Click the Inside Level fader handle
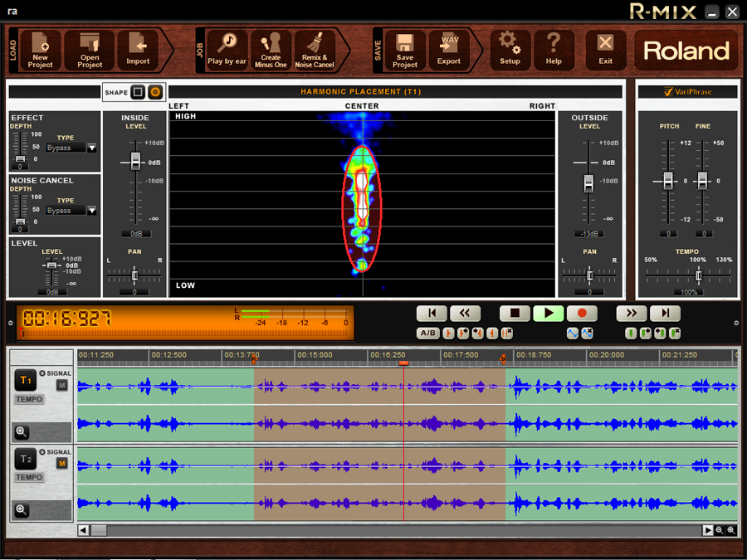 pos(135,162)
